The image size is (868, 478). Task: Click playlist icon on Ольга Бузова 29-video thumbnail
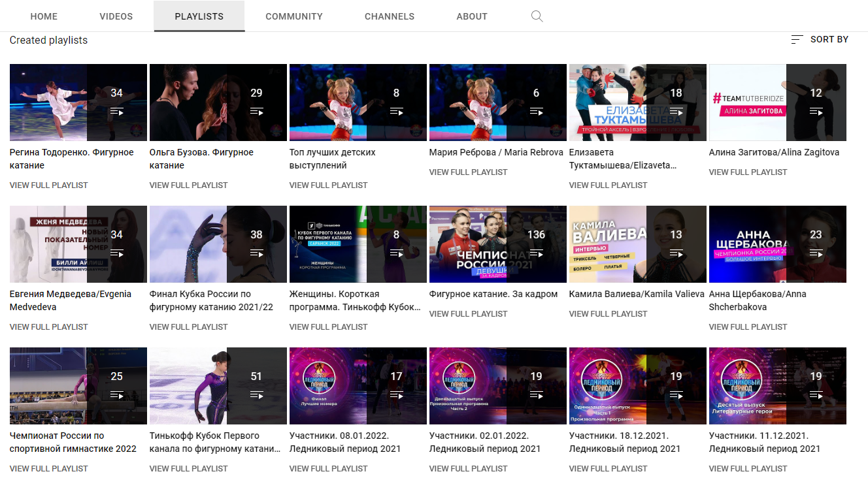tap(256, 112)
